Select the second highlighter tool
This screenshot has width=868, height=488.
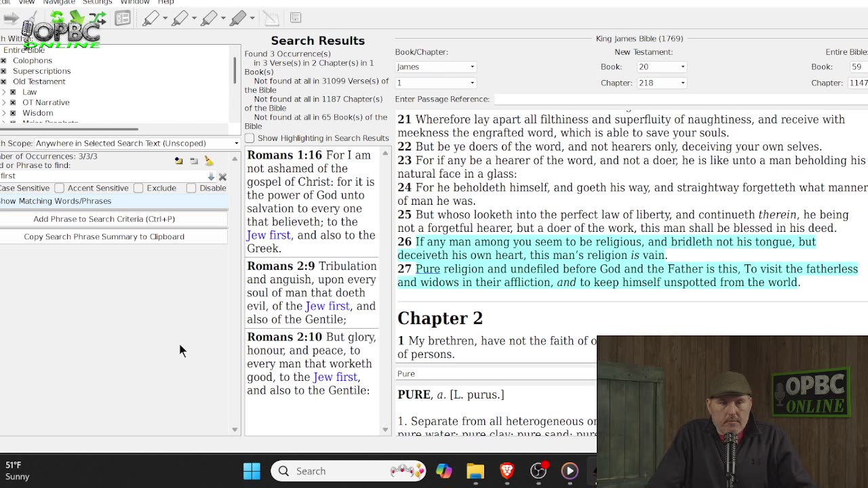pos(180,18)
